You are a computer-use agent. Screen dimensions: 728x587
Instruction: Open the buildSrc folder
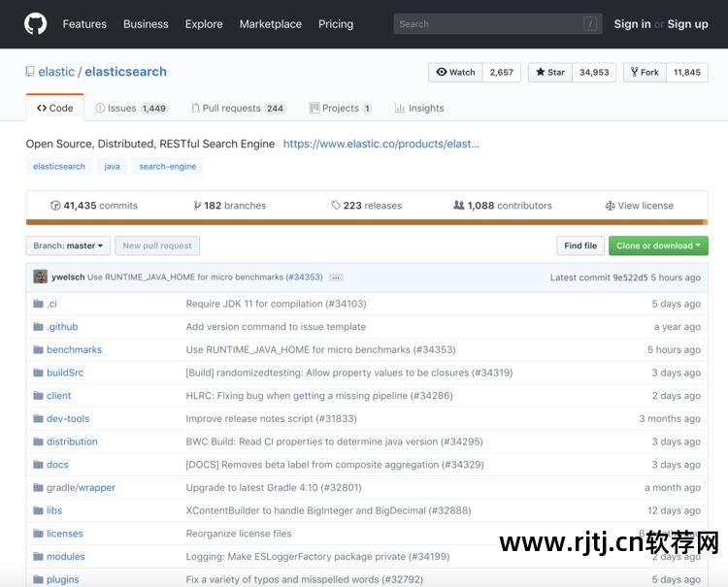click(65, 373)
